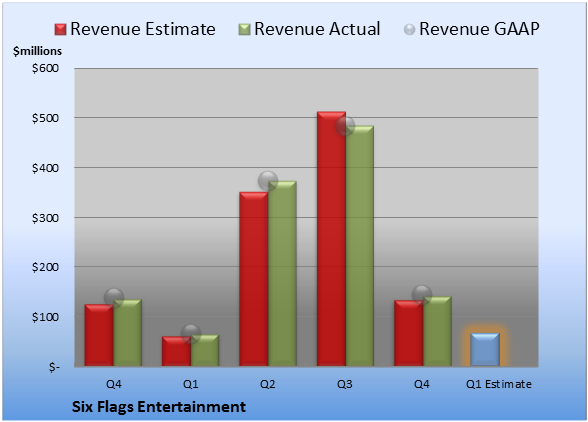Viewport: 588px width, 422px height.
Task: Click the '$600' axis value
Action: pyautogui.click(x=45, y=68)
